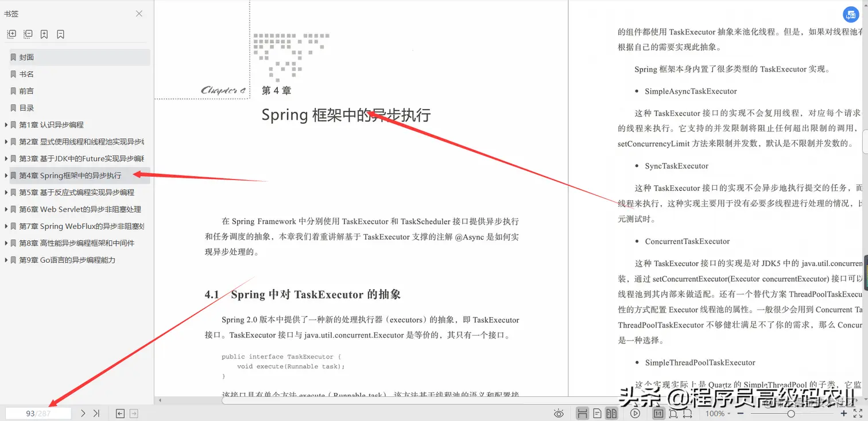Screen dimensions: 868x421
Task: Click the SimpleAsyncTaskExecutor bullet text
Action: pyautogui.click(x=691, y=91)
